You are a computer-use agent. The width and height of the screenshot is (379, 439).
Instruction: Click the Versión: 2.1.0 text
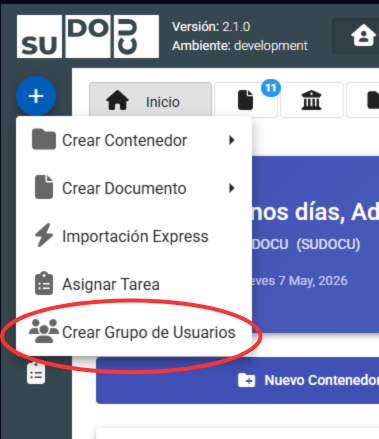pyautogui.click(x=211, y=27)
